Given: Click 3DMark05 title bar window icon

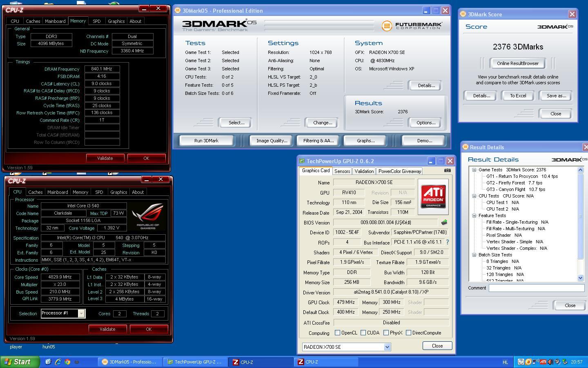Looking at the screenshot, I should coord(178,11).
